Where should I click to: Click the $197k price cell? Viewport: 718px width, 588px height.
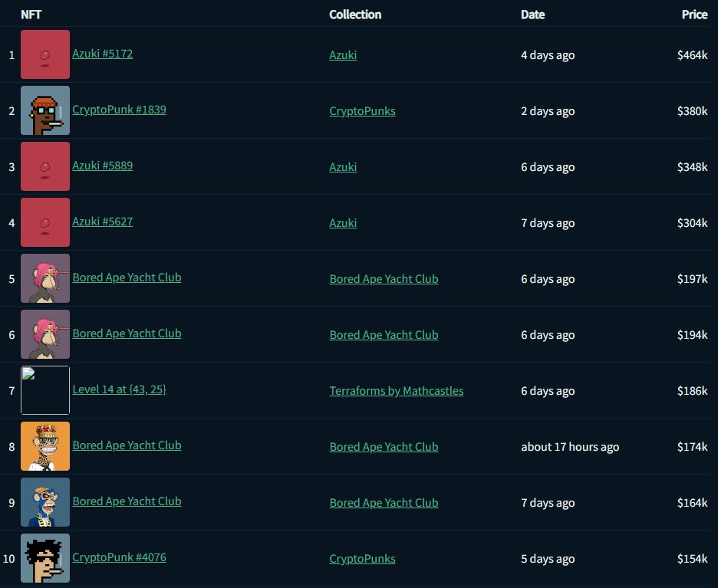click(x=693, y=279)
